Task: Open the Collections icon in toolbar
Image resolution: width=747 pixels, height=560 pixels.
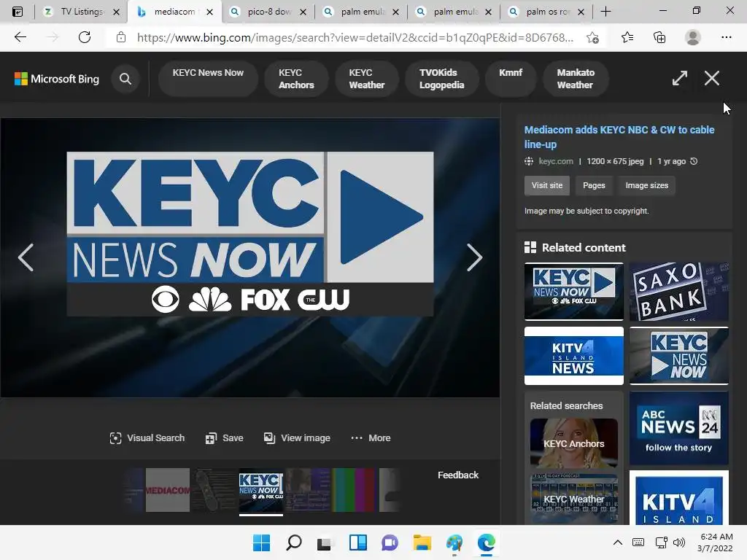Action: pyautogui.click(x=659, y=37)
